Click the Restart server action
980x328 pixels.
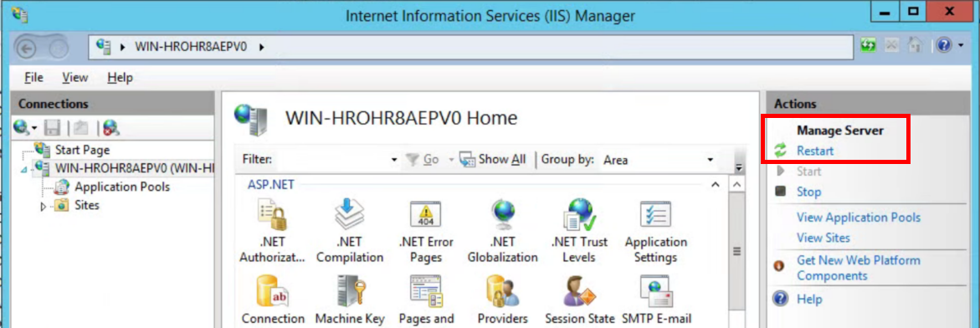814,151
